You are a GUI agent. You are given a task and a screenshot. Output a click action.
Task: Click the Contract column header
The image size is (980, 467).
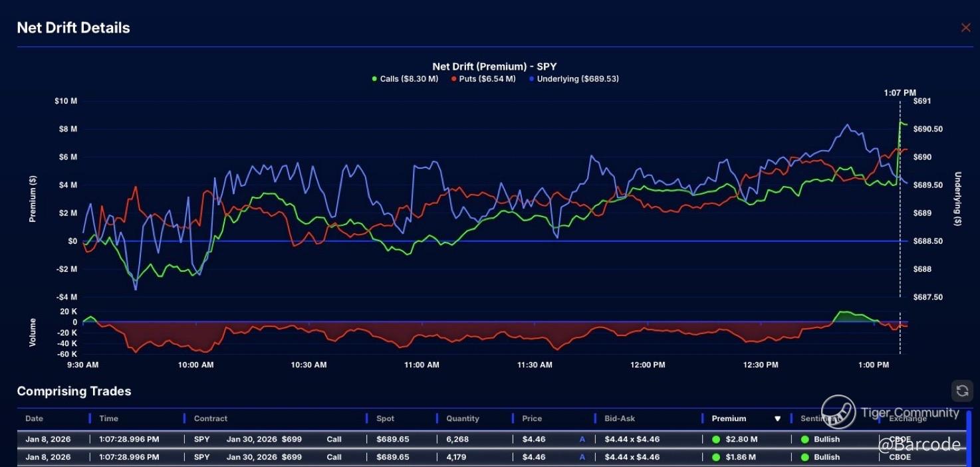tap(211, 419)
